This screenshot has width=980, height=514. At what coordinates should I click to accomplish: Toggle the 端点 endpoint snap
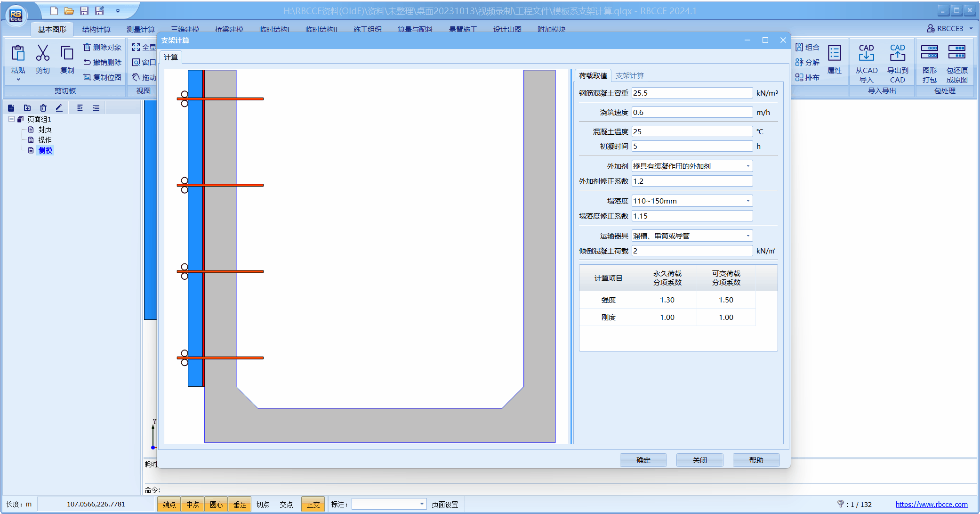(169, 505)
